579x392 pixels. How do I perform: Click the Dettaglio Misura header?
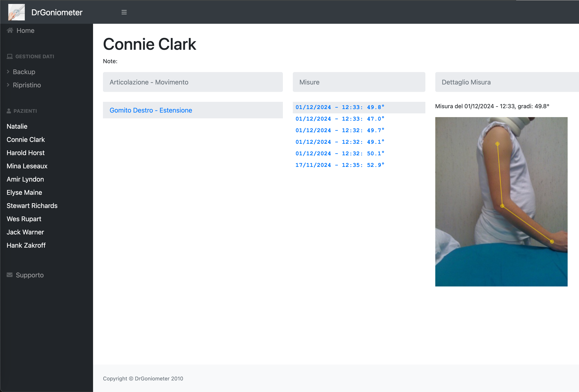click(x=507, y=82)
